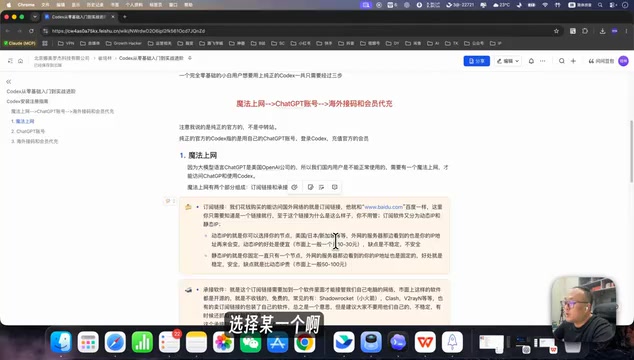Select outline item '3. 海外接码和会员代充'
This screenshot has width=634, height=360.
pyautogui.click(x=34, y=142)
